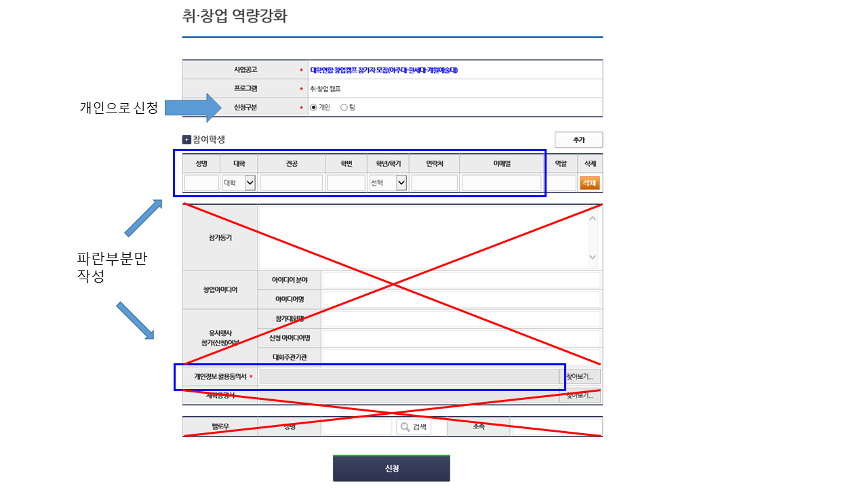Viewport: 868px width, 488px height.
Task: Click the 연락처 input field
Action: (434, 183)
